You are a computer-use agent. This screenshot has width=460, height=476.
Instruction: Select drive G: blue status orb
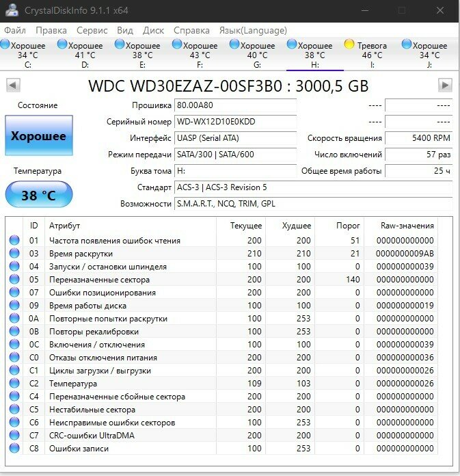click(234, 44)
